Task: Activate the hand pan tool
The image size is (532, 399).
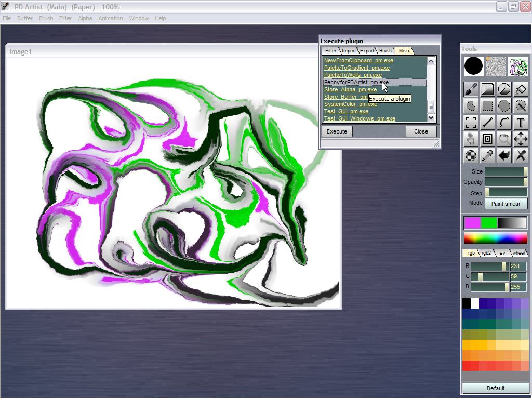Action: click(471, 139)
